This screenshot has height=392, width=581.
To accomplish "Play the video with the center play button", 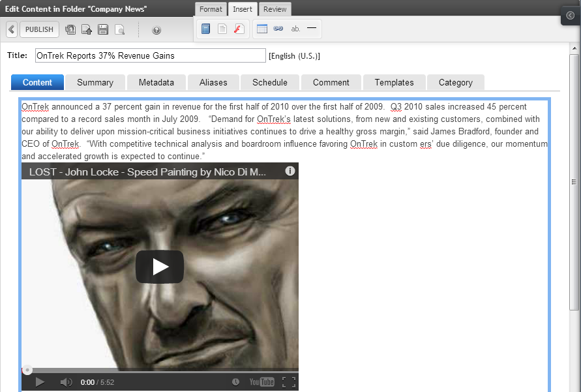I will click(x=160, y=267).
